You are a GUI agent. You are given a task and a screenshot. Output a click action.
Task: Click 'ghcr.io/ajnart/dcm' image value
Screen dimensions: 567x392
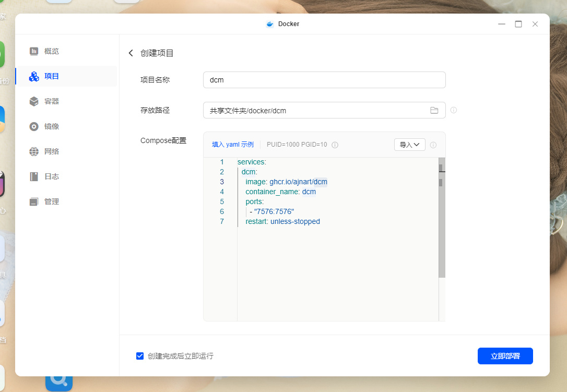coord(298,182)
